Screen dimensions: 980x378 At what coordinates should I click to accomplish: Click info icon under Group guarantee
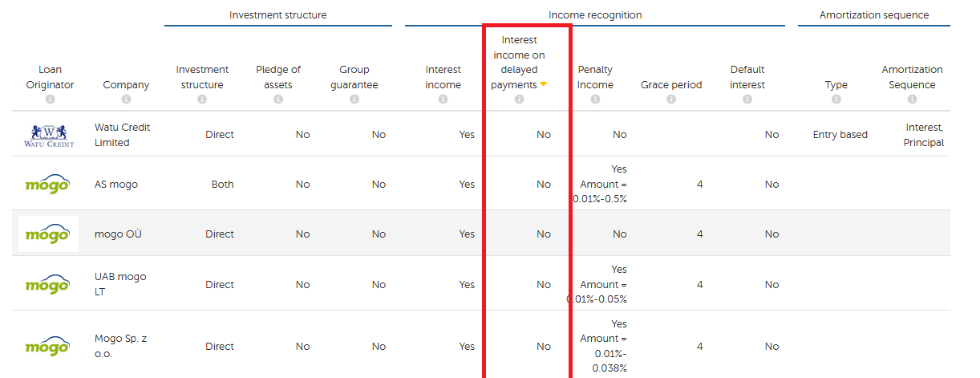pyautogui.click(x=354, y=100)
